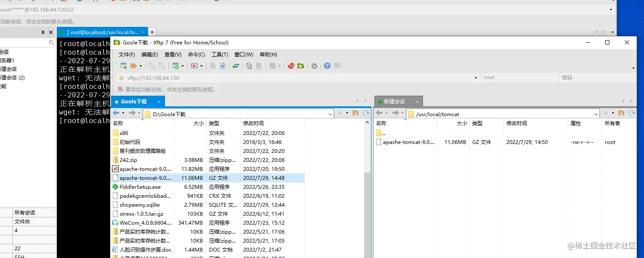Open Options with the gear icon

(315, 66)
